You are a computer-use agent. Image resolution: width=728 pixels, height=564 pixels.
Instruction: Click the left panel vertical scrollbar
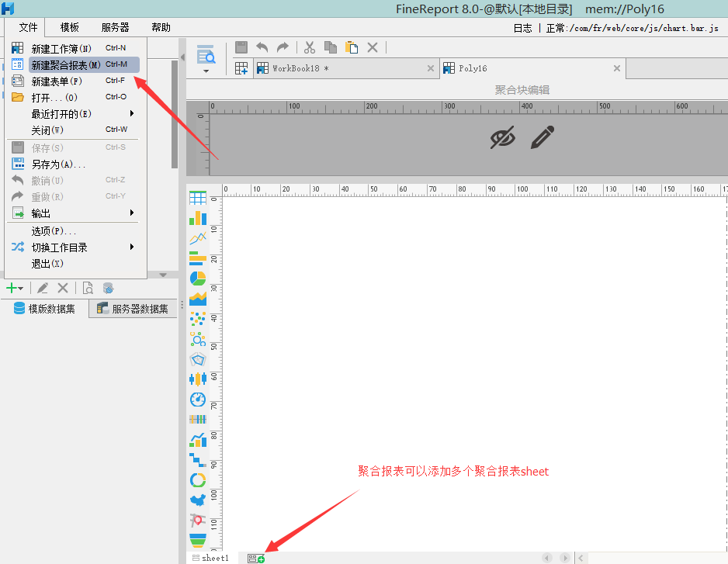click(175, 114)
